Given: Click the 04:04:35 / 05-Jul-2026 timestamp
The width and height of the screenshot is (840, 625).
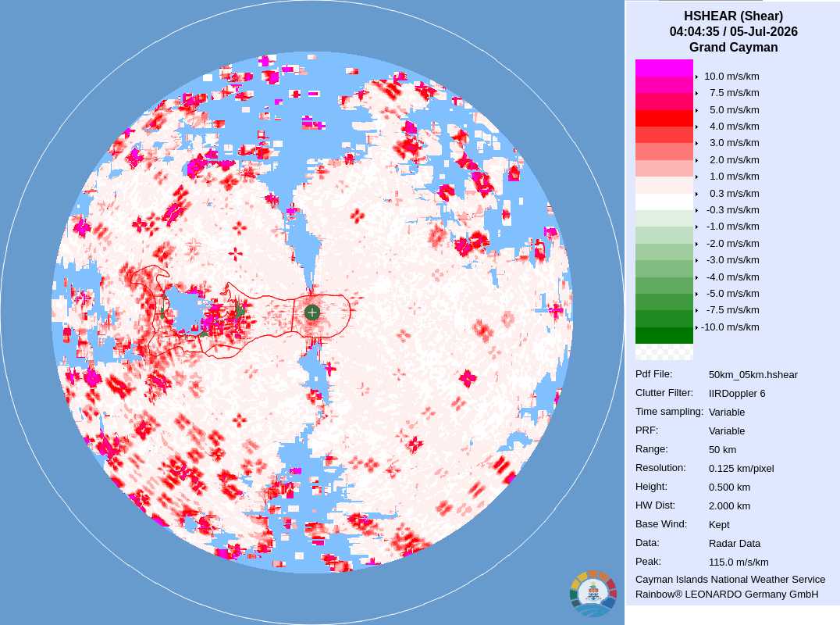Looking at the screenshot, I should tap(733, 31).
